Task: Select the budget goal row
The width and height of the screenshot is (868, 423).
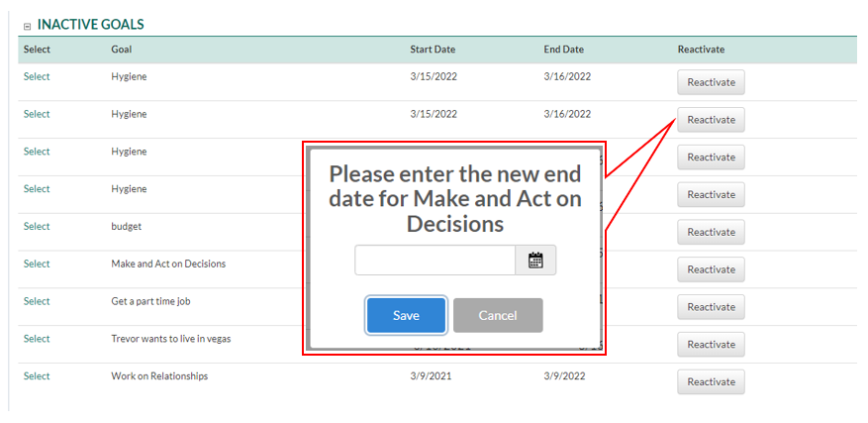Action: (37, 226)
